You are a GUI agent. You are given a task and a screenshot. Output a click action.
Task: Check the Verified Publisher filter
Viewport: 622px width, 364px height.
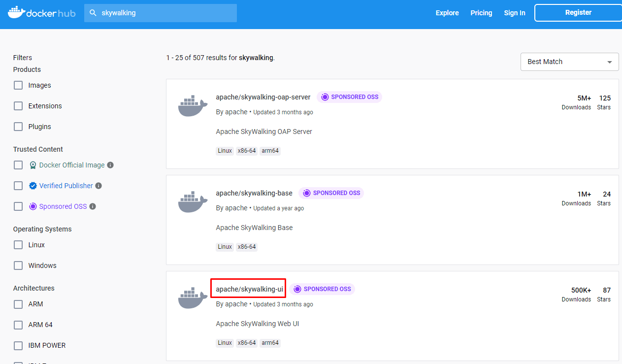point(18,186)
